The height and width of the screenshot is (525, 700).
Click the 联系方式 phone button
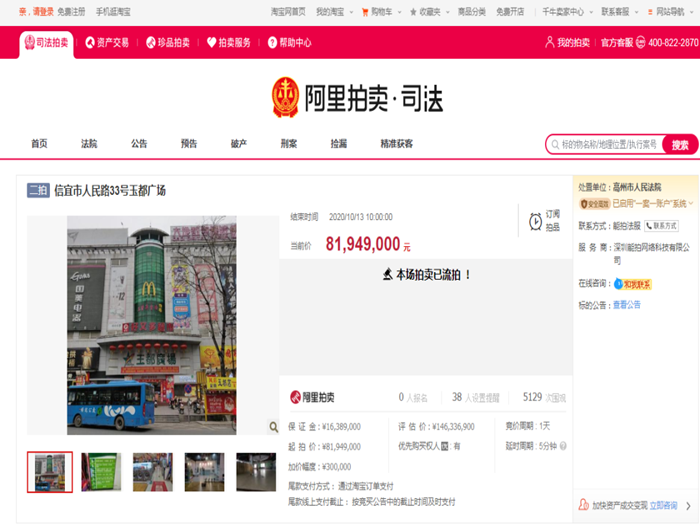(x=662, y=226)
